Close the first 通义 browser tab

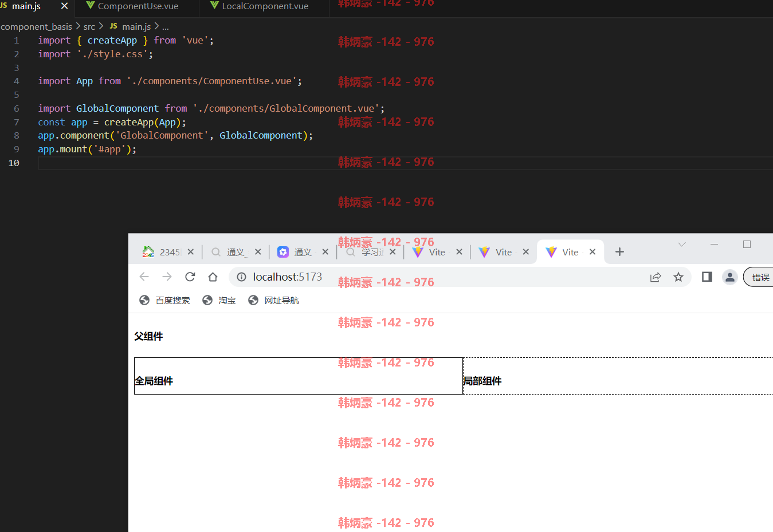pos(258,252)
